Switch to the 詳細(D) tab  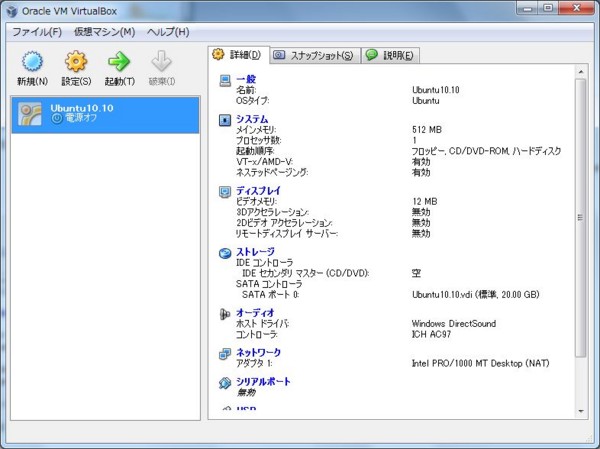click(x=239, y=55)
